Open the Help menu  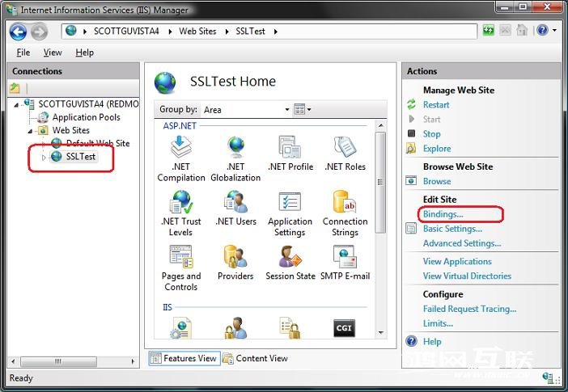coord(84,53)
